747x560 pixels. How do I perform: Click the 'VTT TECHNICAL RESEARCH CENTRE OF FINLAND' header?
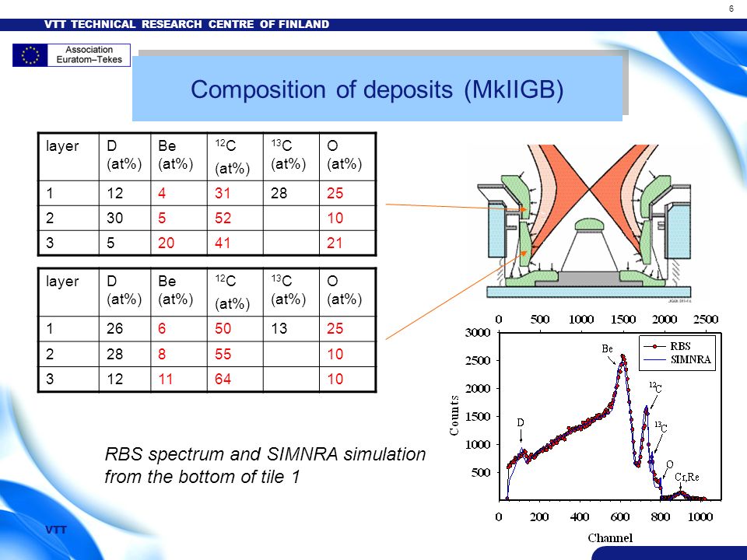pyautogui.click(x=187, y=24)
